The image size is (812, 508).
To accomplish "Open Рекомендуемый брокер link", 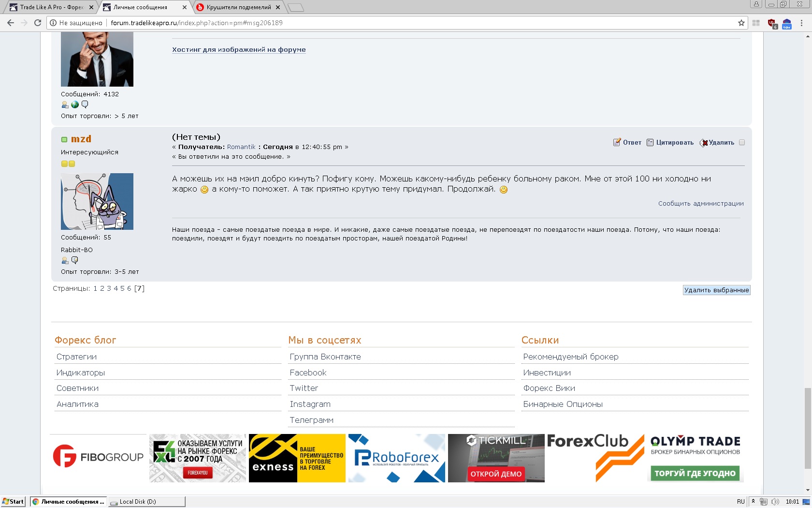I will (x=571, y=357).
